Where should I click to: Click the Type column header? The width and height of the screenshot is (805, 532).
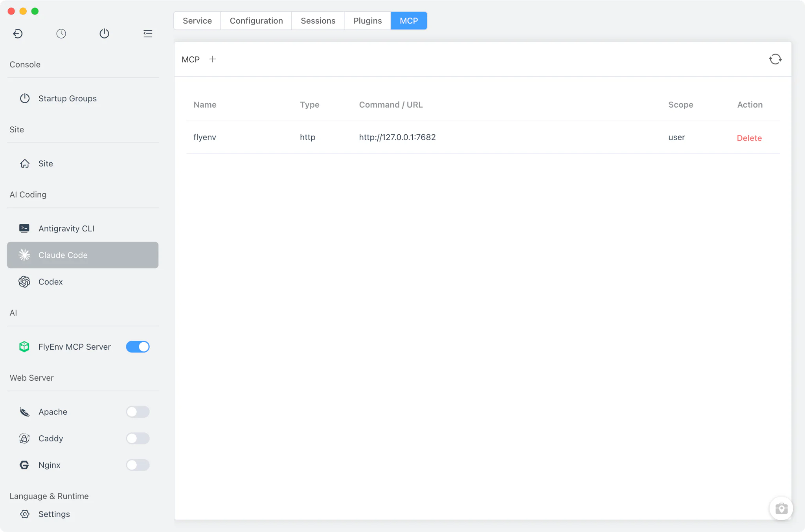coord(309,105)
